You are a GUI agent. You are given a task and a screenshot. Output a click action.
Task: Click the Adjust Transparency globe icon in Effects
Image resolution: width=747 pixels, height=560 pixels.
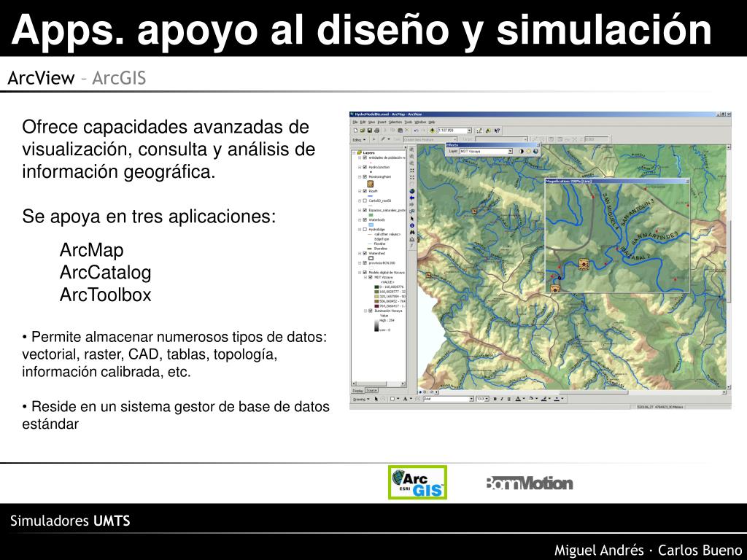click(x=535, y=152)
